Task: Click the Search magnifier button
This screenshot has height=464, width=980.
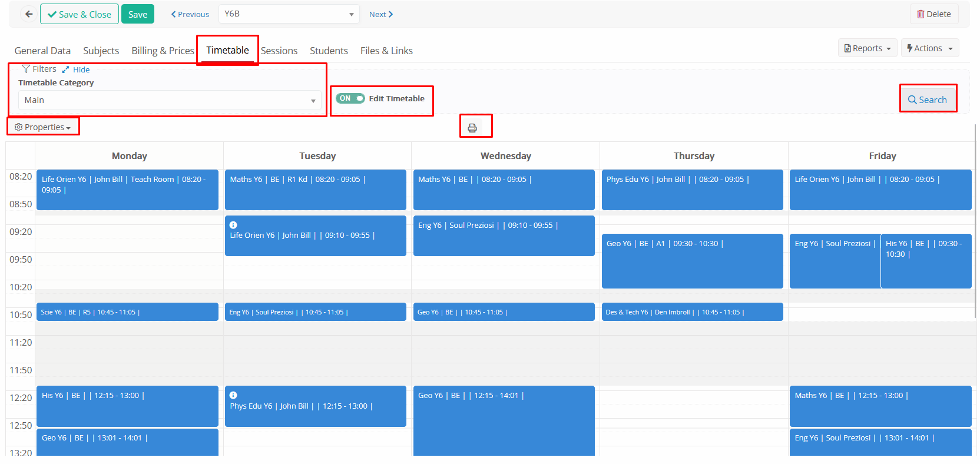Action: point(927,100)
